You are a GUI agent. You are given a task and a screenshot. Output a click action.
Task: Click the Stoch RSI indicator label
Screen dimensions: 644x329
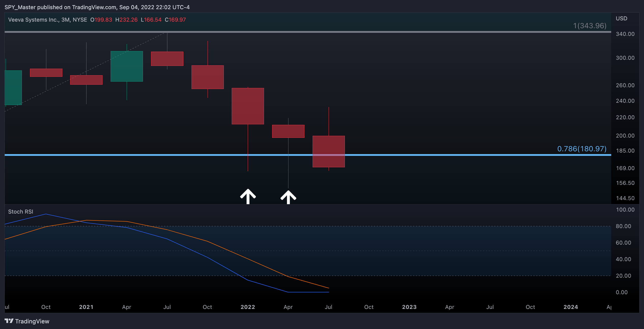21,212
